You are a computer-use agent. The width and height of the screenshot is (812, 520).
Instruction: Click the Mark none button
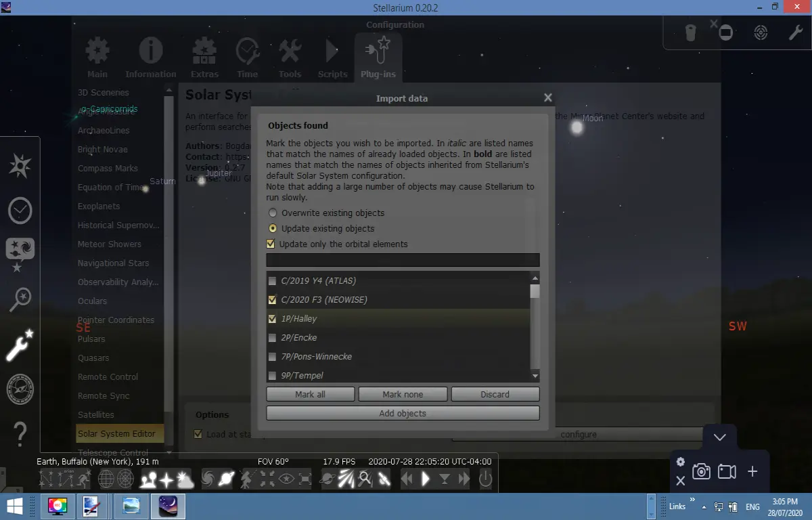403,394
